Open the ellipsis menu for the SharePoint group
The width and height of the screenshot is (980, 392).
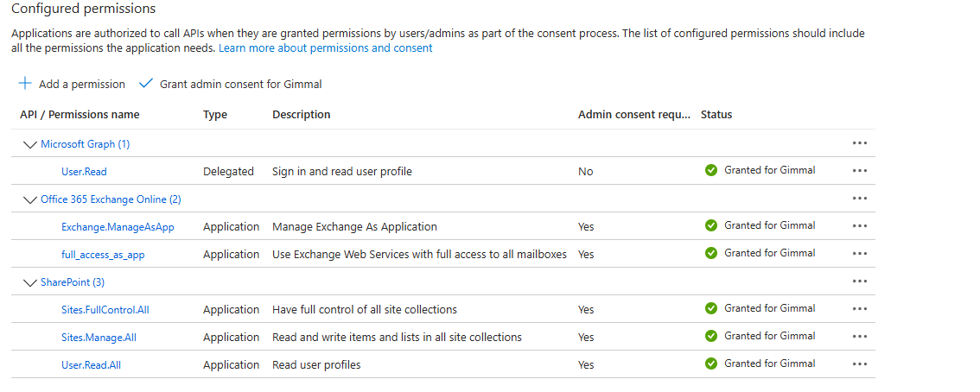point(859,281)
